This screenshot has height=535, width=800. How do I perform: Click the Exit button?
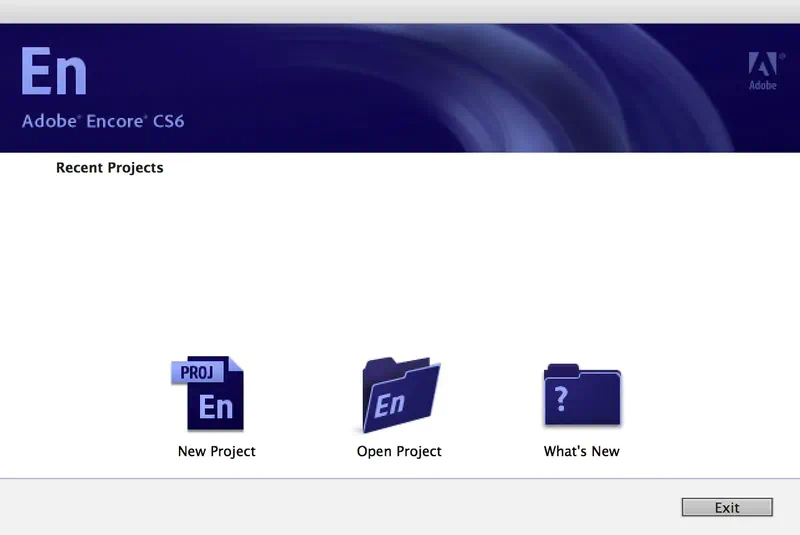727,507
